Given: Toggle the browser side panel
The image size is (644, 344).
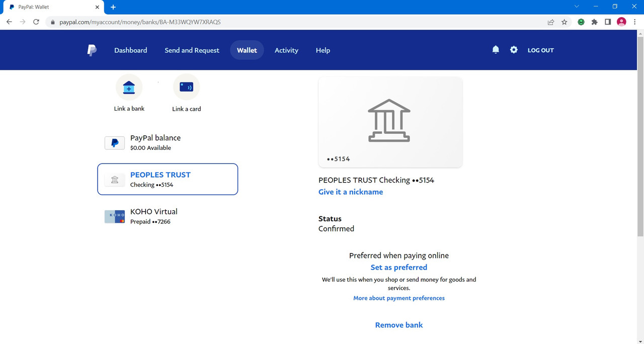Looking at the screenshot, I should pyautogui.click(x=608, y=22).
